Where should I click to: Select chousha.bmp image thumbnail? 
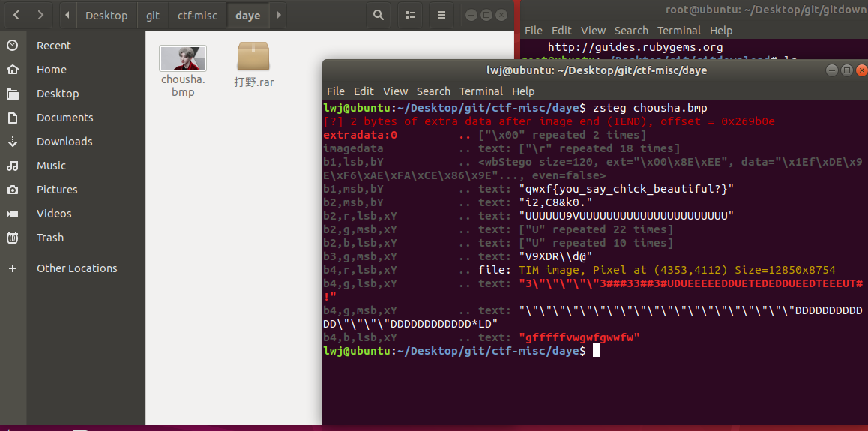point(183,58)
